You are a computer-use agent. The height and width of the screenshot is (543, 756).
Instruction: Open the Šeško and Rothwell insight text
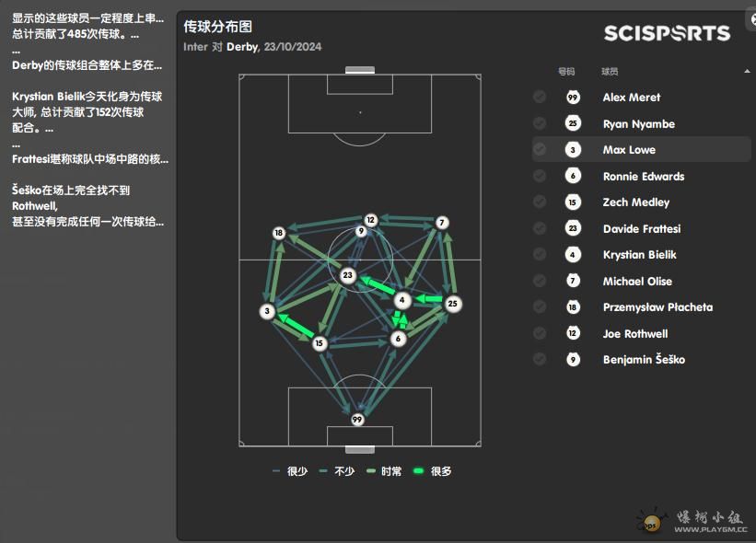[88, 206]
